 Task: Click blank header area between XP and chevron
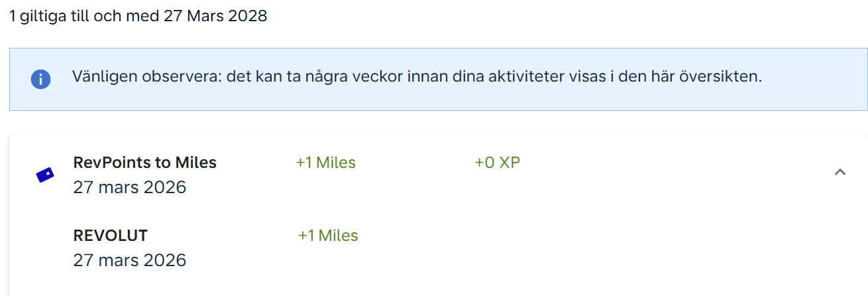(x=676, y=171)
